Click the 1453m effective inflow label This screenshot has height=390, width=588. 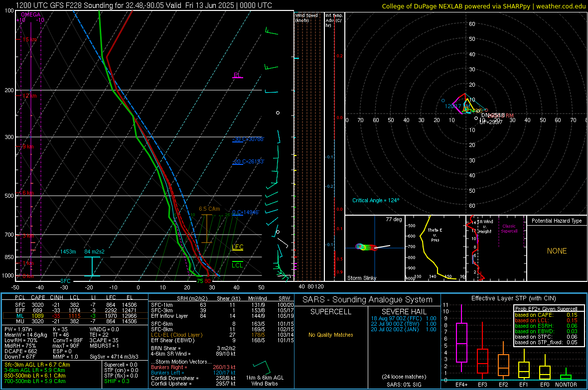(68, 252)
